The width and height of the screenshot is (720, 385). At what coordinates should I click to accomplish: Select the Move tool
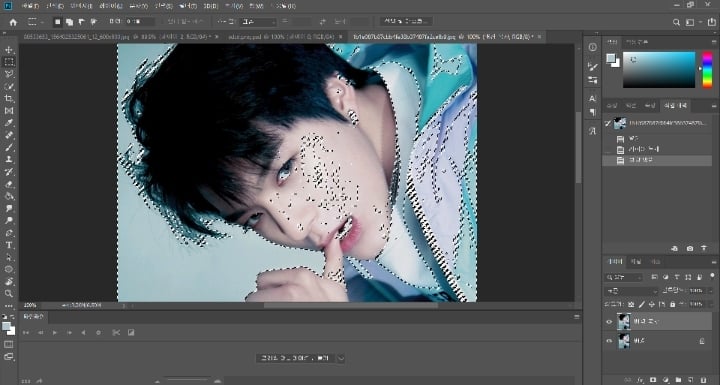point(9,50)
